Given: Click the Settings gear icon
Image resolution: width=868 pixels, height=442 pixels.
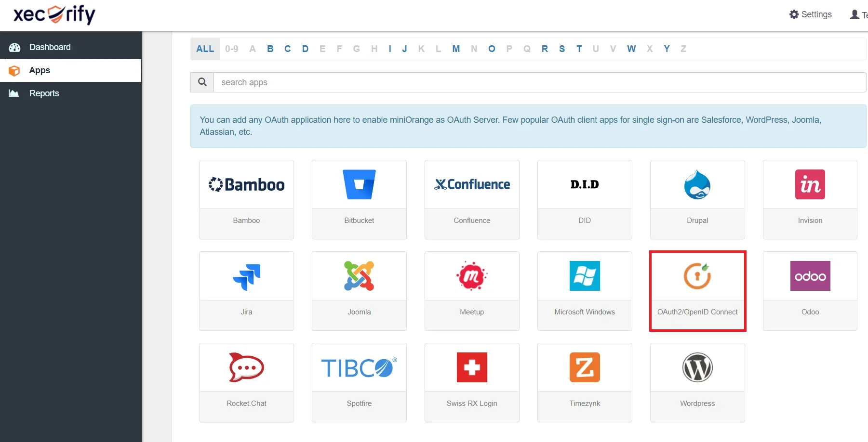Looking at the screenshot, I should 794,14.
